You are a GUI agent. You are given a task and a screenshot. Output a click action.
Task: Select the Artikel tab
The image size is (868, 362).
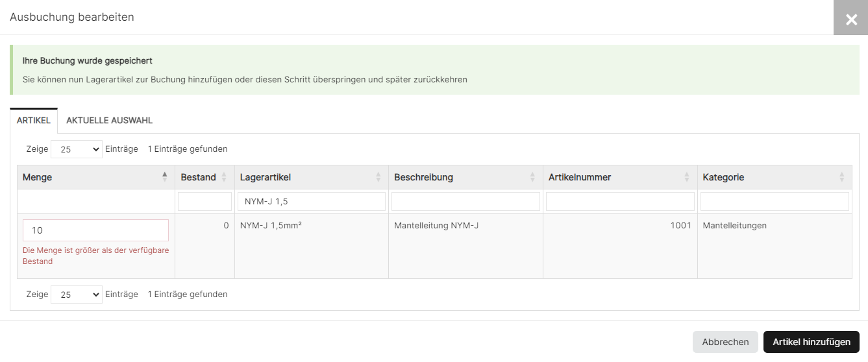pyautogui.click(x=34, y=121)
